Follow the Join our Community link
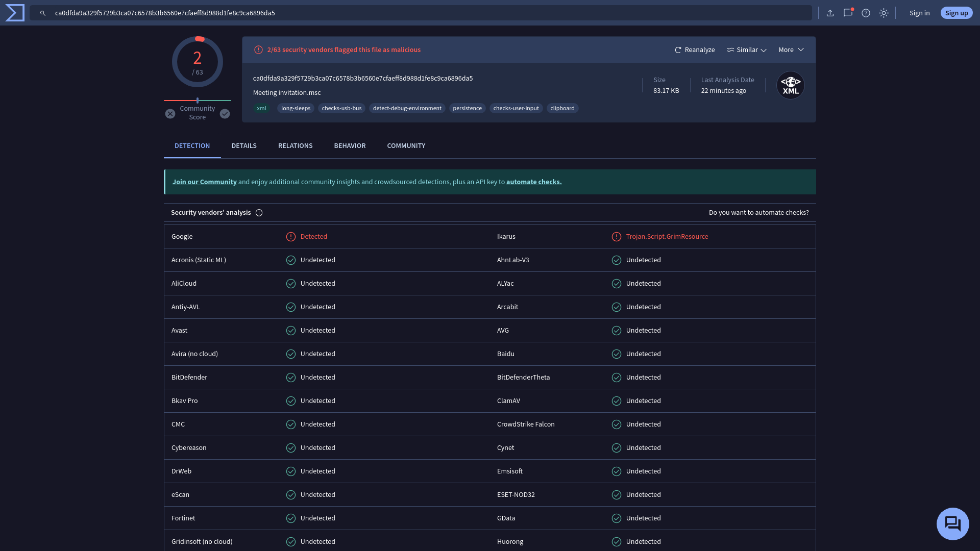980x551 pixels. coord(205,182)
